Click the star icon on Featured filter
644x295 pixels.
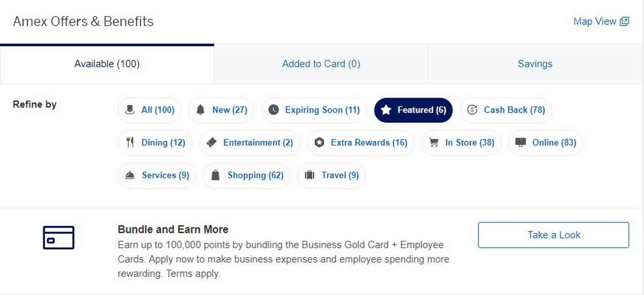[386, 110]
